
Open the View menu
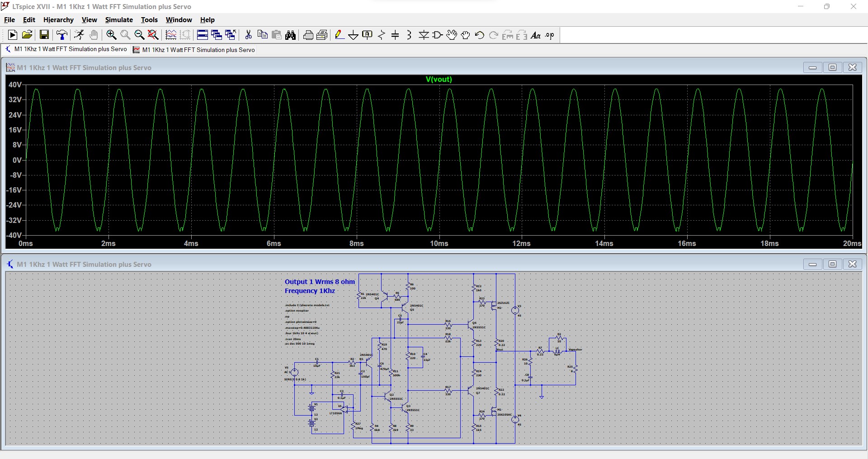[89, 20]
